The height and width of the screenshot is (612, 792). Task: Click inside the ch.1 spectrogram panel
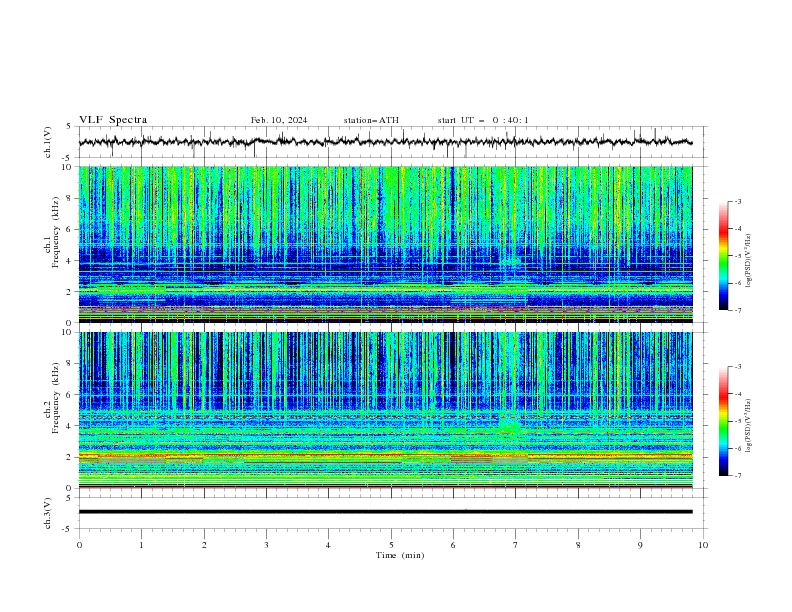click(385, 244)
